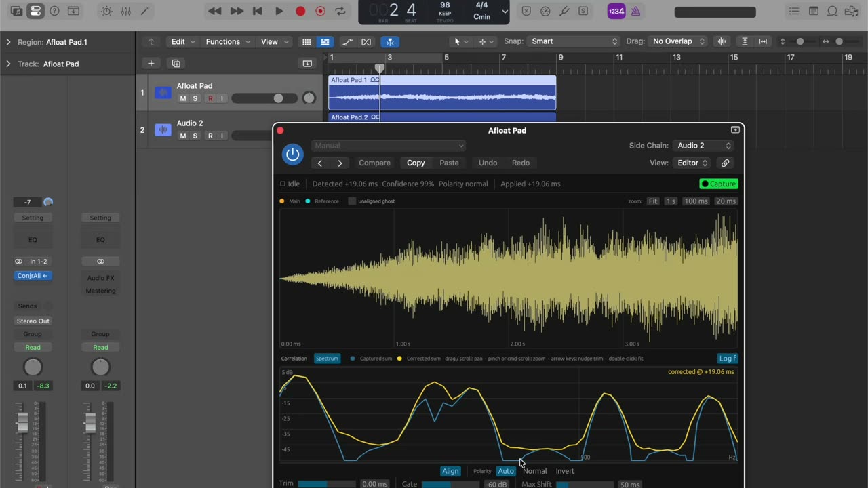Image resolution: width=868 pixels, height=488 pixels.
Task: Select Invert polarity option
Action: point(565,471)
